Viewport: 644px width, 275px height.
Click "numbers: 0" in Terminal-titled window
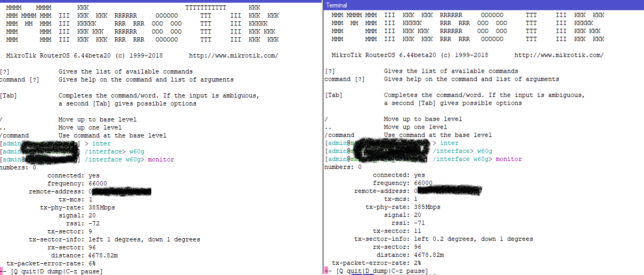click(344, 167)
